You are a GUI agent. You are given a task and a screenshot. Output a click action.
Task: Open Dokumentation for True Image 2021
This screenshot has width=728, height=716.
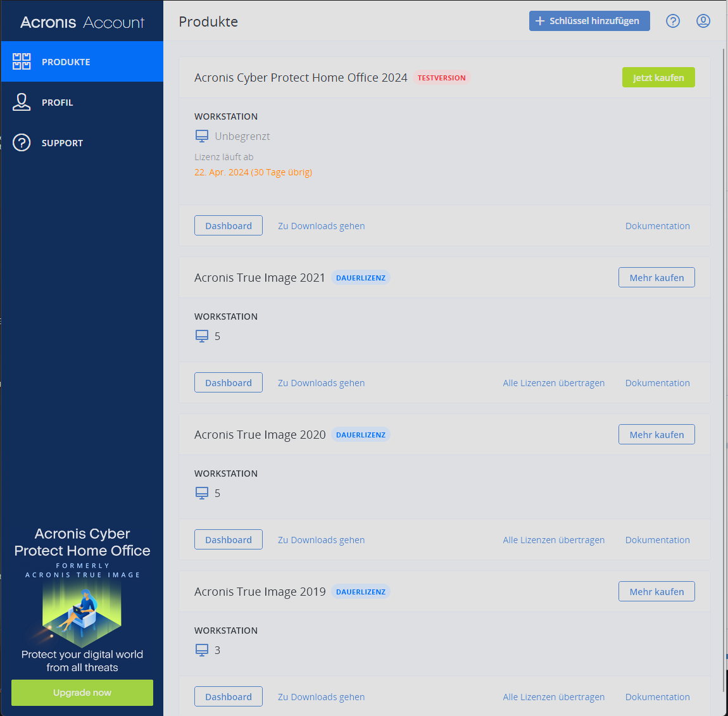[658, 382]
